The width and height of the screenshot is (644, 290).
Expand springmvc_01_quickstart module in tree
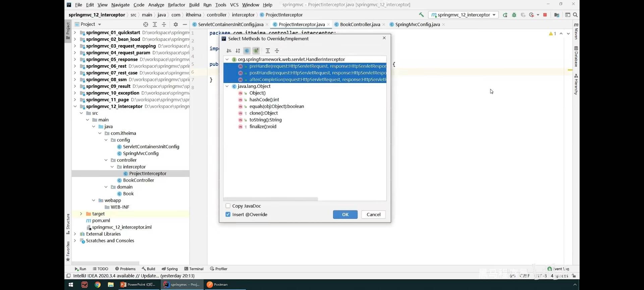pos(75,33)
